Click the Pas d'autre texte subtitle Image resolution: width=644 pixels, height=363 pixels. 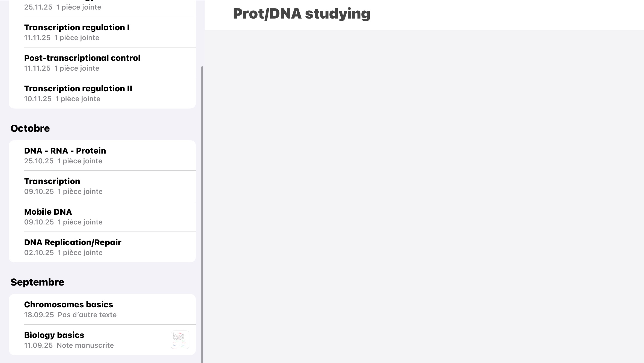(x=87, y=315)
